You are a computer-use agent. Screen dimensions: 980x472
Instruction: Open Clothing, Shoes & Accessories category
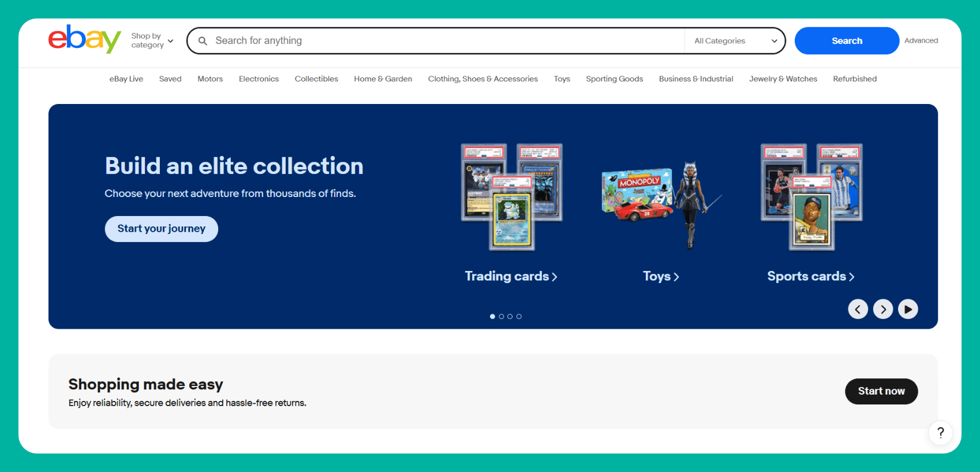(483, 79)
